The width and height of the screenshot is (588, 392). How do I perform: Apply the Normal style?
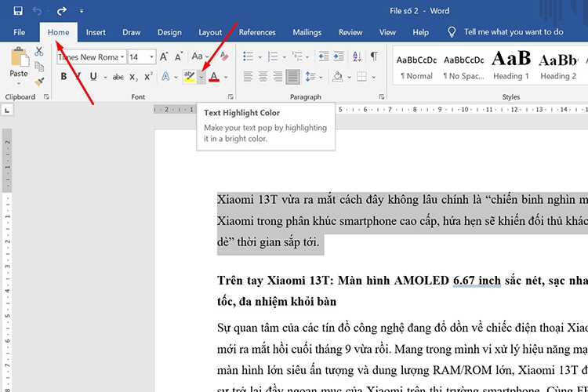click(416, 67)
